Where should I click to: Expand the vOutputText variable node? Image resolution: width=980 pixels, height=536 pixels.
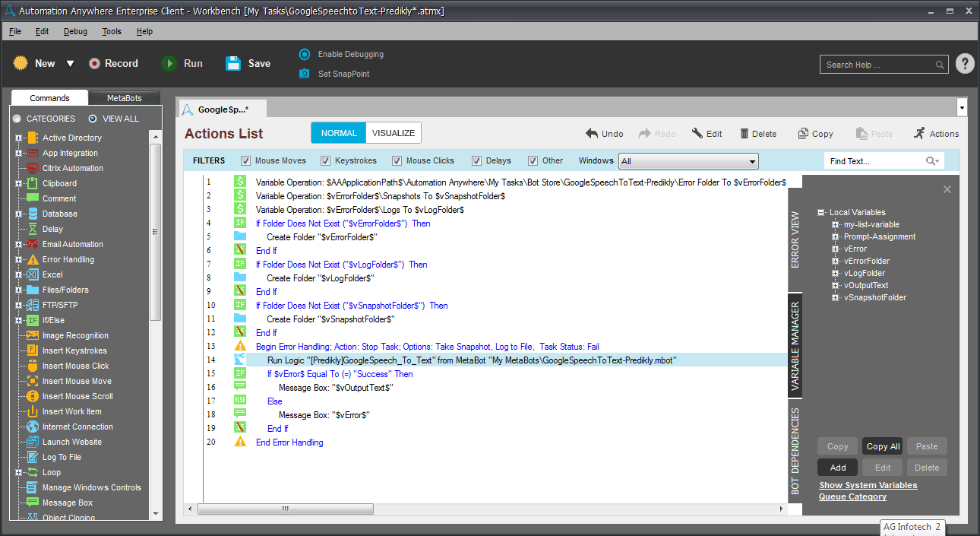[x=835, y=285]
